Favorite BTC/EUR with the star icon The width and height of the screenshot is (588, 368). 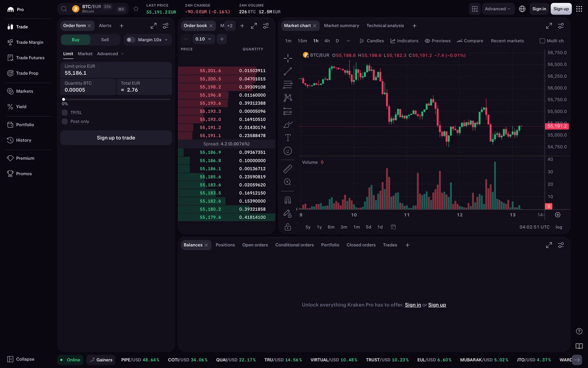coord(136,9)
